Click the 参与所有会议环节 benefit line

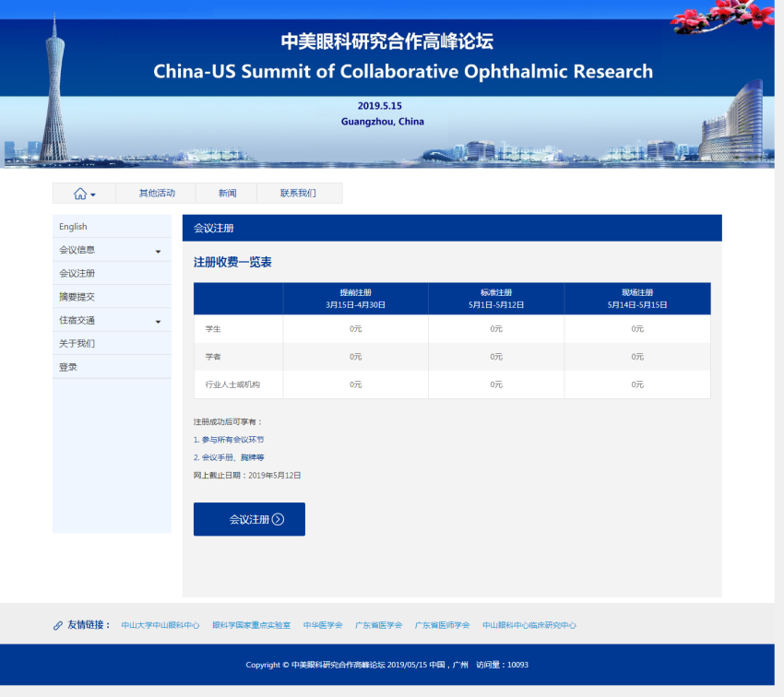coord(229,440)
